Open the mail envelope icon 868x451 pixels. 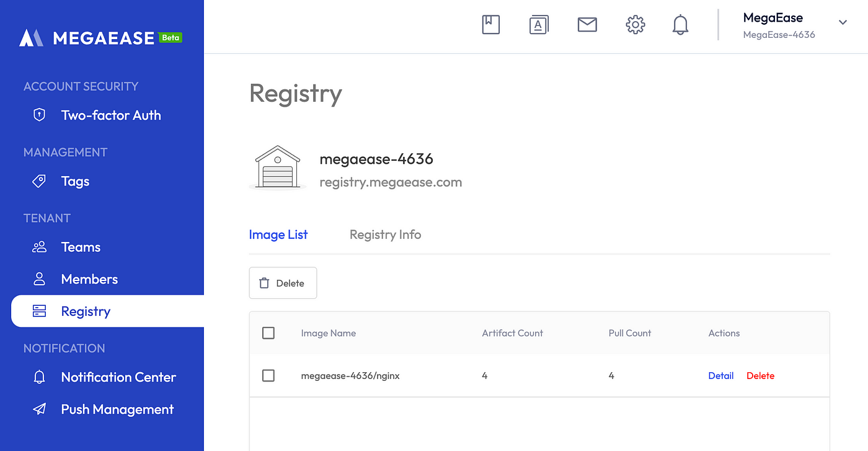[587, 25]
